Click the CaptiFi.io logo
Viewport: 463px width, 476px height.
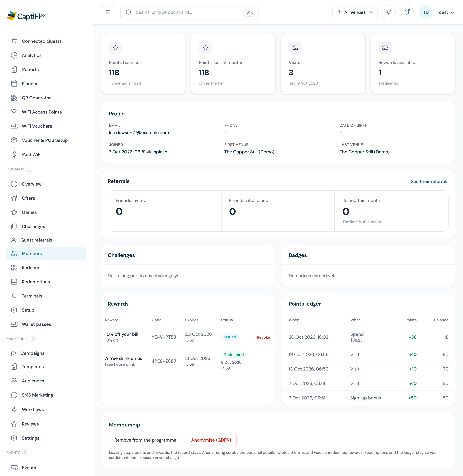tap(26, 16)
